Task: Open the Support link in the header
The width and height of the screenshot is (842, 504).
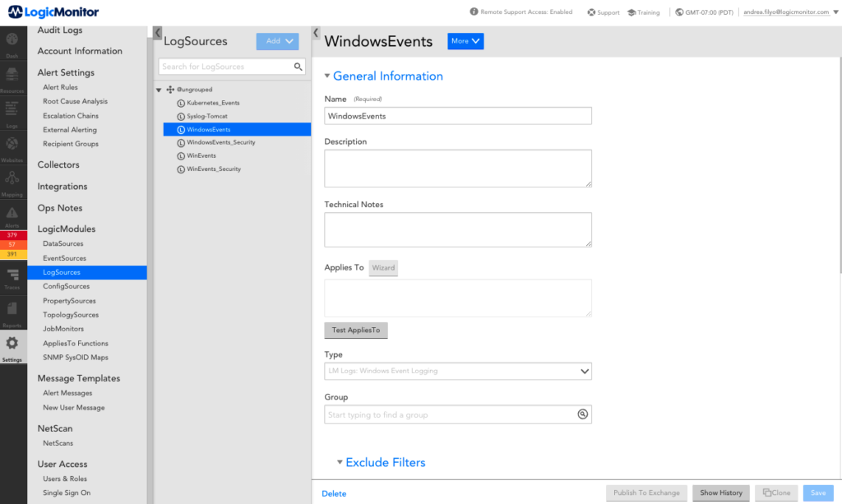Action: [603, 12]
